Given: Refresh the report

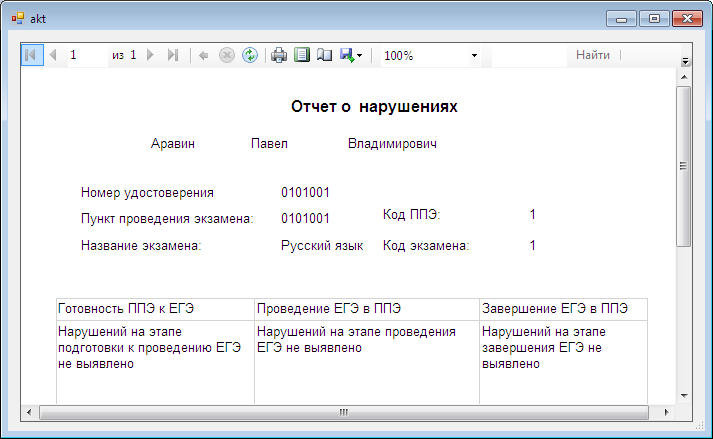Looking at the screenshot, I should point(250,56).
